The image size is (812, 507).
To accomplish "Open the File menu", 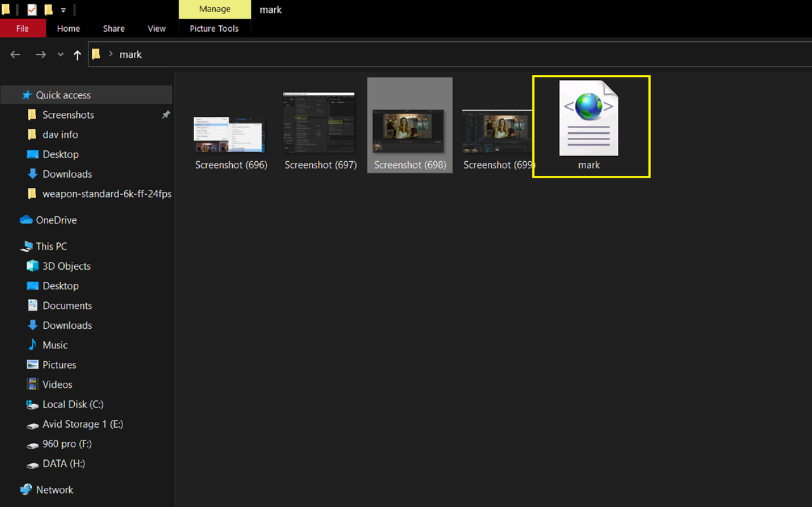I will point(23,29).
